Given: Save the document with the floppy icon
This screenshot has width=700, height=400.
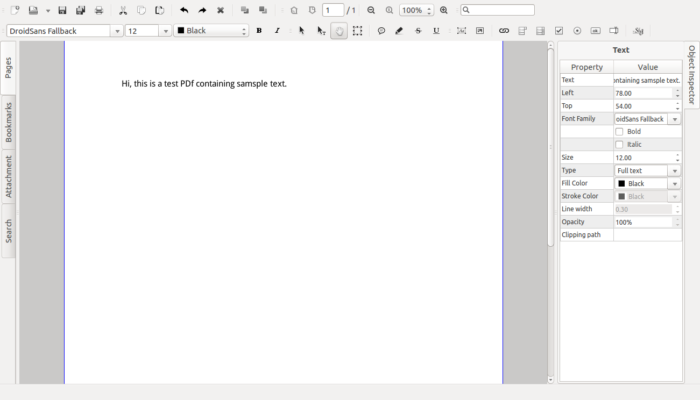Looking at the screenshot, I should coord(62,10).
